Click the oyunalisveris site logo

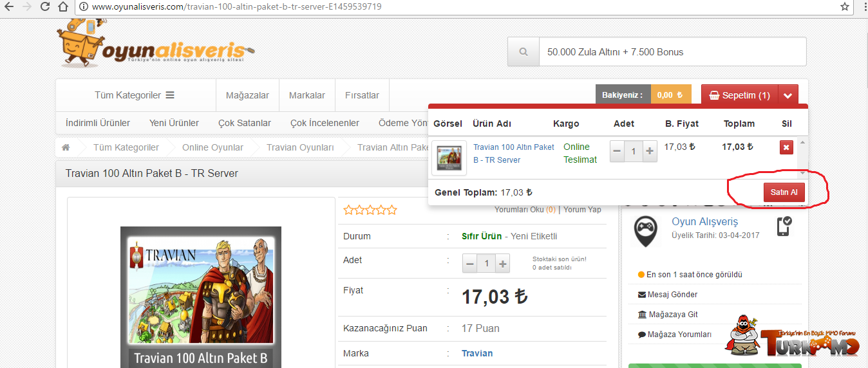point(155,44)
